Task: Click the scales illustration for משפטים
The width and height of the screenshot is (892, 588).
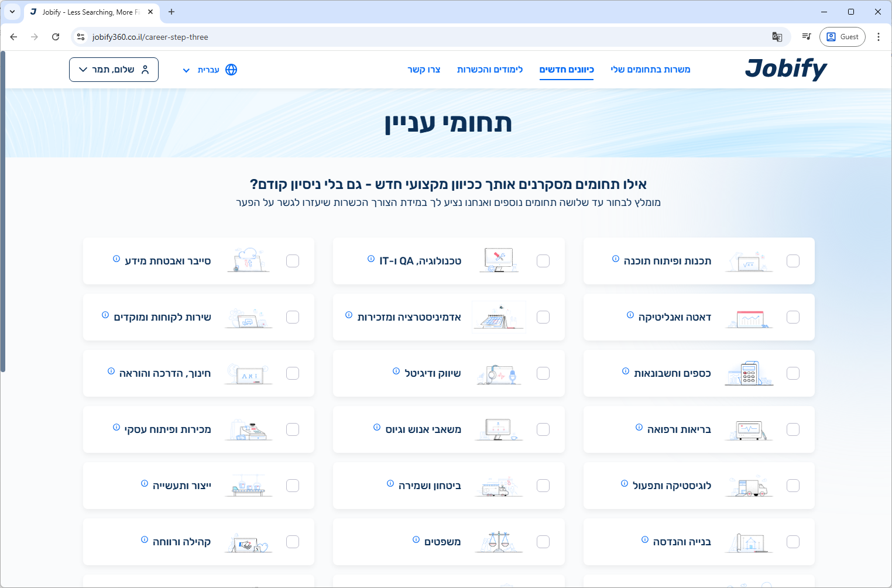Action: [498, 542]
